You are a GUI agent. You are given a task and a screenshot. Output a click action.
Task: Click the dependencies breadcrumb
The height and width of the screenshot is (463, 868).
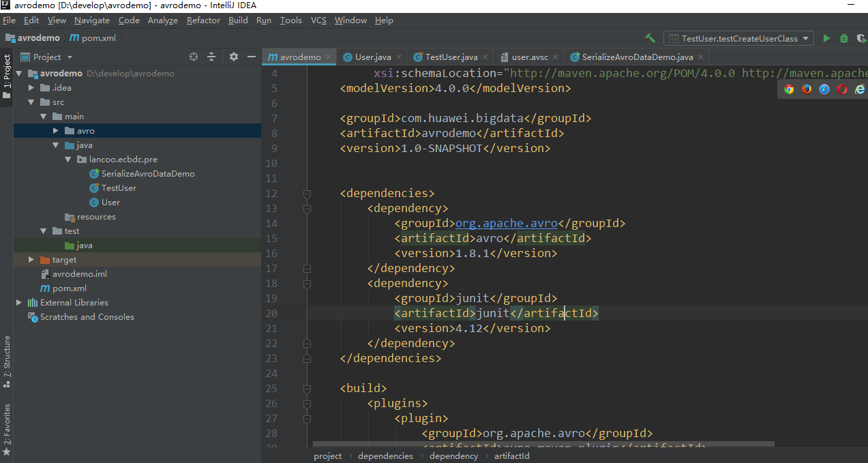point(385,455)
